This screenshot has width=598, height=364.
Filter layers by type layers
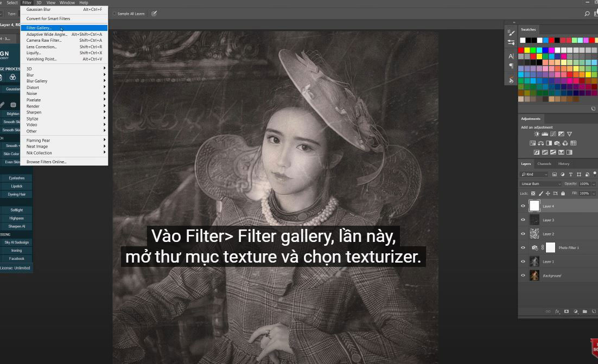pos(570,174)
